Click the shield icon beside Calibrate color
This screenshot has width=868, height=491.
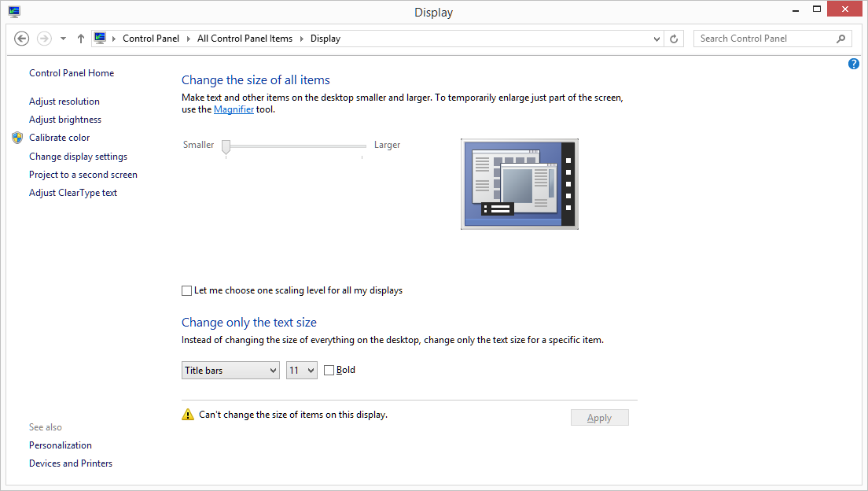(17, 138)
